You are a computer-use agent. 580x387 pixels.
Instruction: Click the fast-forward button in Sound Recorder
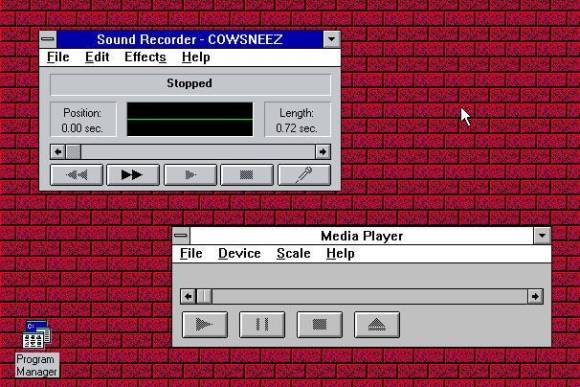[133, 175]
